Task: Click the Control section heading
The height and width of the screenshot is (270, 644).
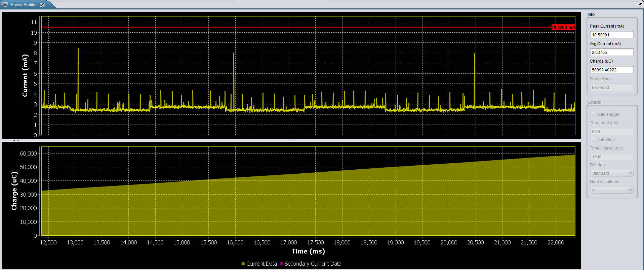Action: coord(594,102)
